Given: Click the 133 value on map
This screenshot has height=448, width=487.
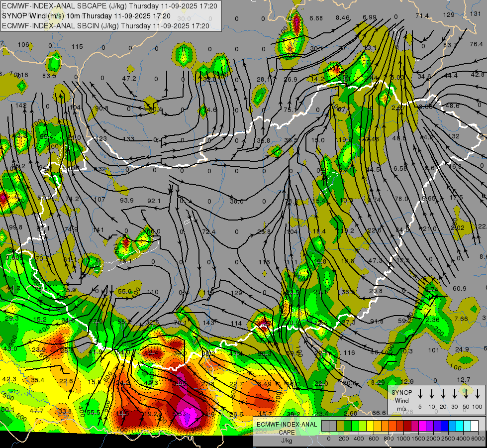Looking at the screenshot, I should point(128,139).
